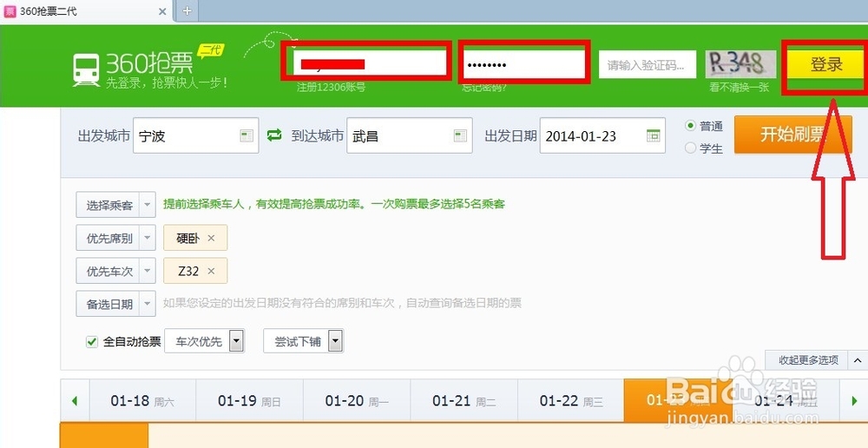Focus the username input field
The width and height of the screenshot is (868, 448).
(x=370, y=64)
